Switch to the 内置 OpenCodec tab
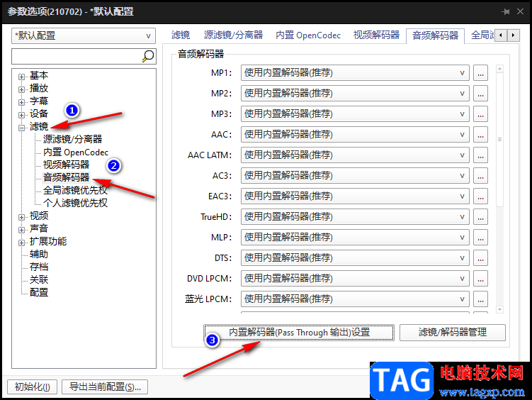532x400 pixels. 307,35
